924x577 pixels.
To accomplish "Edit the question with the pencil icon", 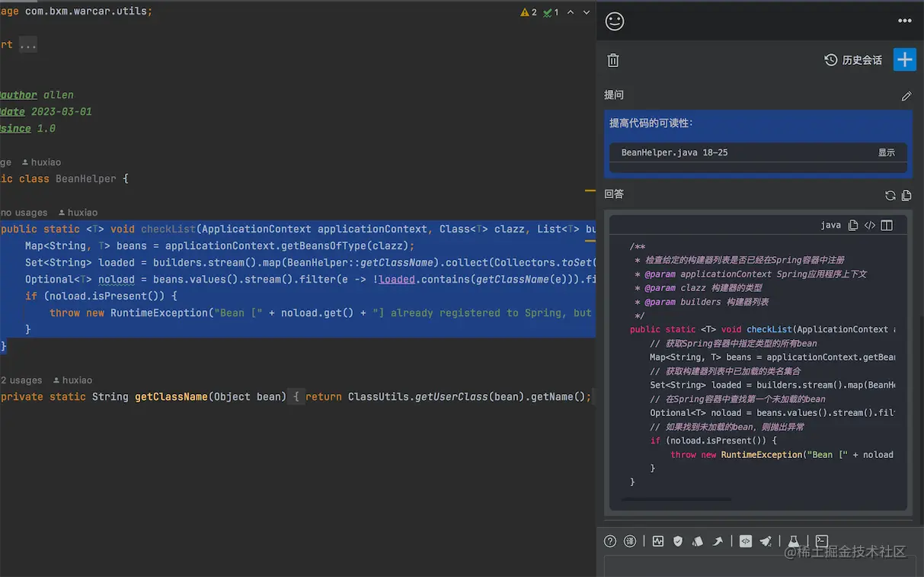I will [x=906, y=96].
